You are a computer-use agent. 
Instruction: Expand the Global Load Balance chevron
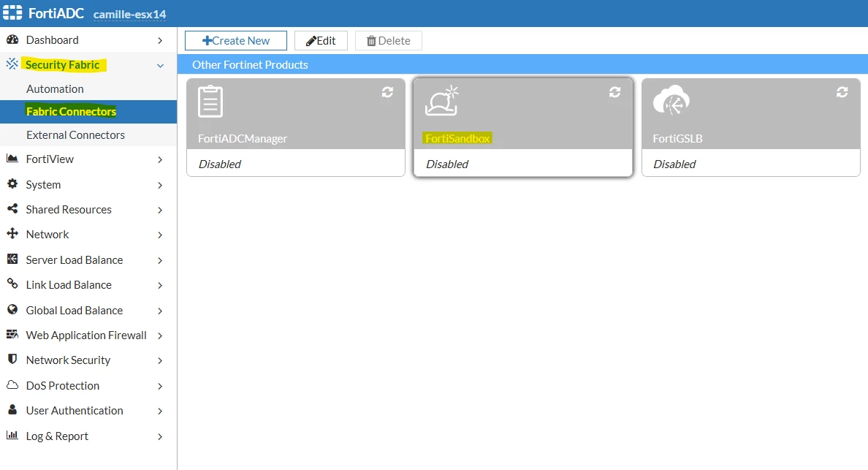(160, 311)
